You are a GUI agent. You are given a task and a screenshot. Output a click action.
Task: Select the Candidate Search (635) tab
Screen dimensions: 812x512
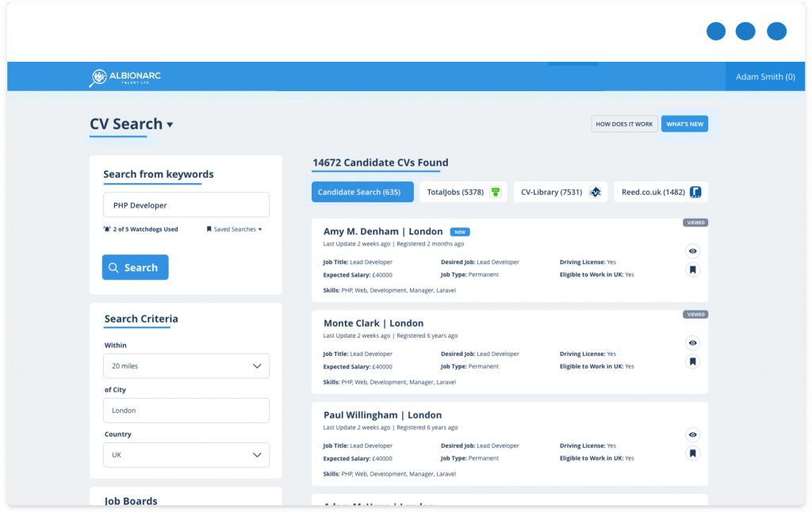(362, 192)
